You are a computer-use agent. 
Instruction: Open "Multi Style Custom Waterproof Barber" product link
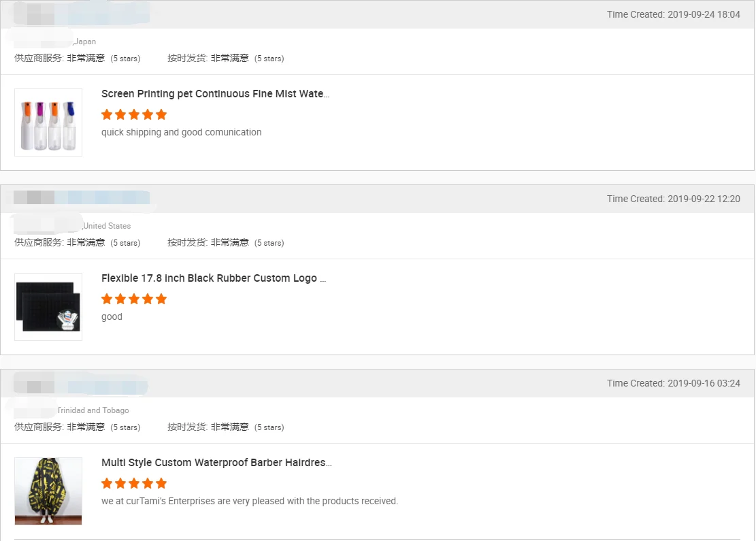pos(216,463)
